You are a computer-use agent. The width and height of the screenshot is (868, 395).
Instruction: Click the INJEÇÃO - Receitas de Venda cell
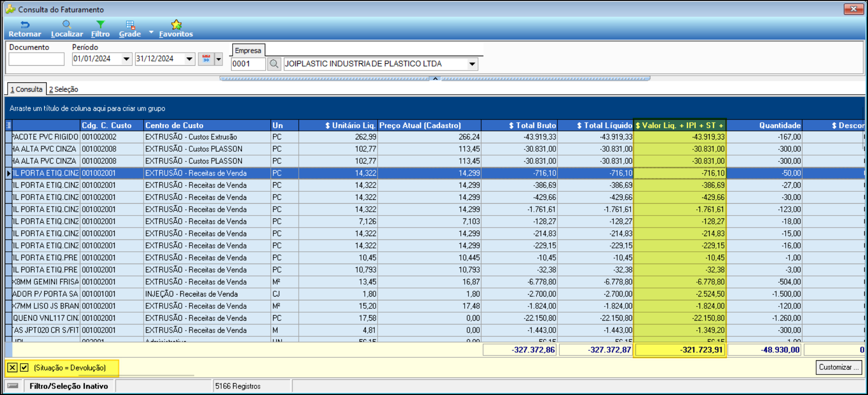pos(207,294)
